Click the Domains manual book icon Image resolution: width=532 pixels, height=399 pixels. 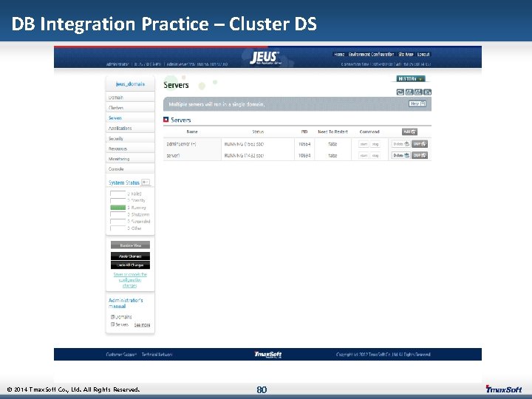point(112,316)
